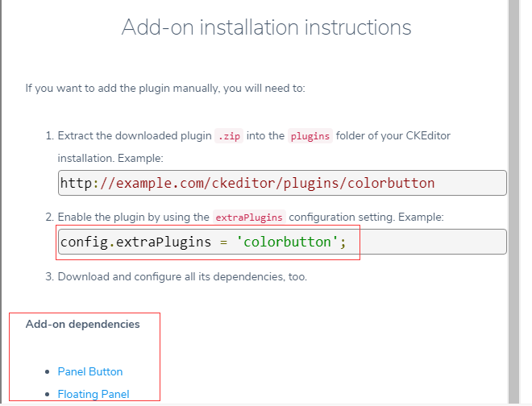Click the bullet before Floating Panel

pos(48,395)
